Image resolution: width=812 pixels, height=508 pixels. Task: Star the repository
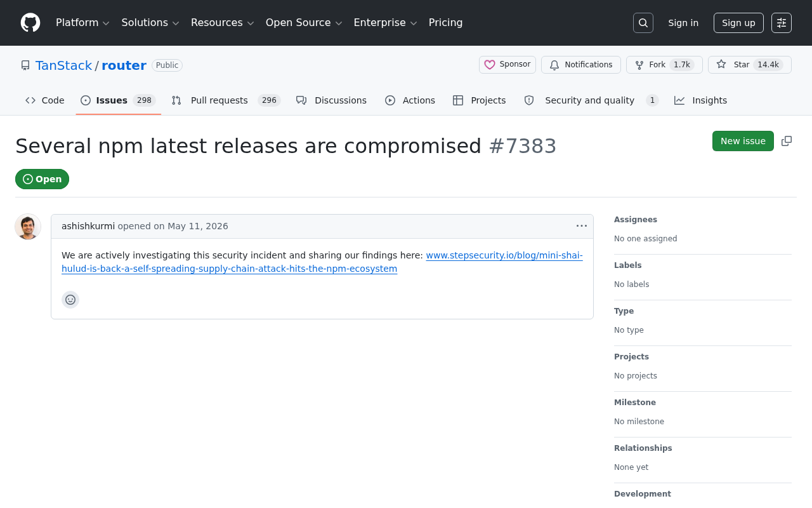(x=750, y=65)
